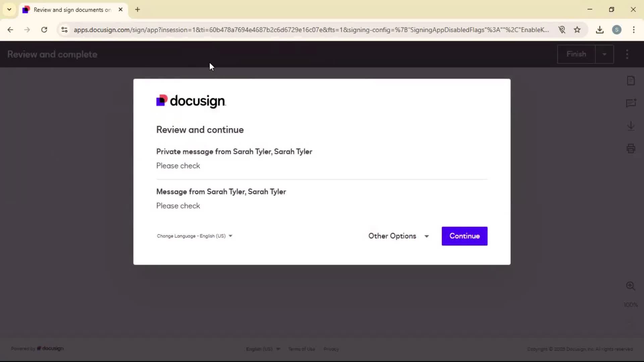Click the Continue button
Screen dimensions: 644x362
pyautogui.click(x=464, y=236)
